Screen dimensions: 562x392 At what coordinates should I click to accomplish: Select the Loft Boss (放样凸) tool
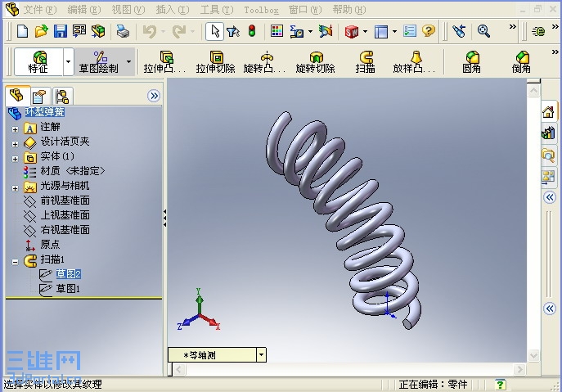(414, 61)
